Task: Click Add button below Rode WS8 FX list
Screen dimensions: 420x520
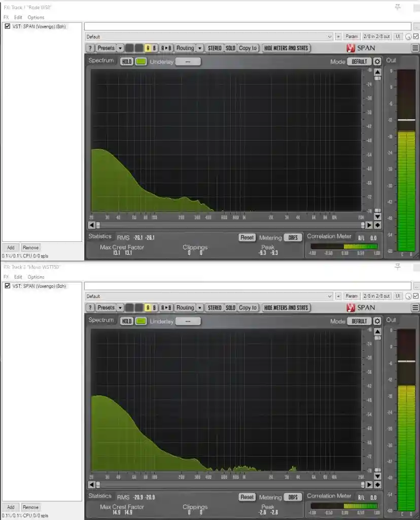Action: click(x=11, y=248)
